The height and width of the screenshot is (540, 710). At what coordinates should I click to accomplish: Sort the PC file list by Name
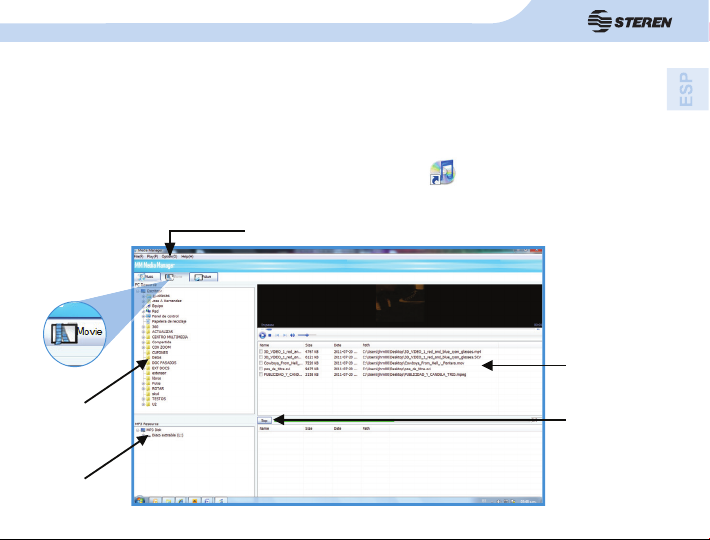point(281,345)
